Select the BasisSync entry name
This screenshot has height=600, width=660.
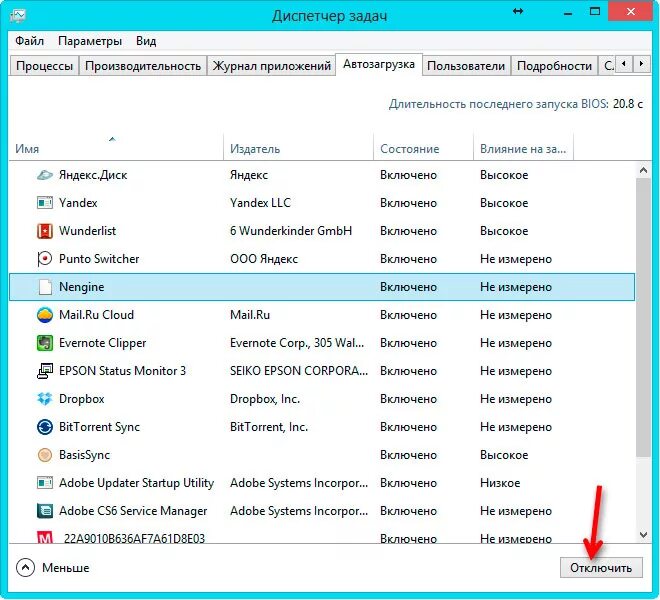click(x=84, y=455)
